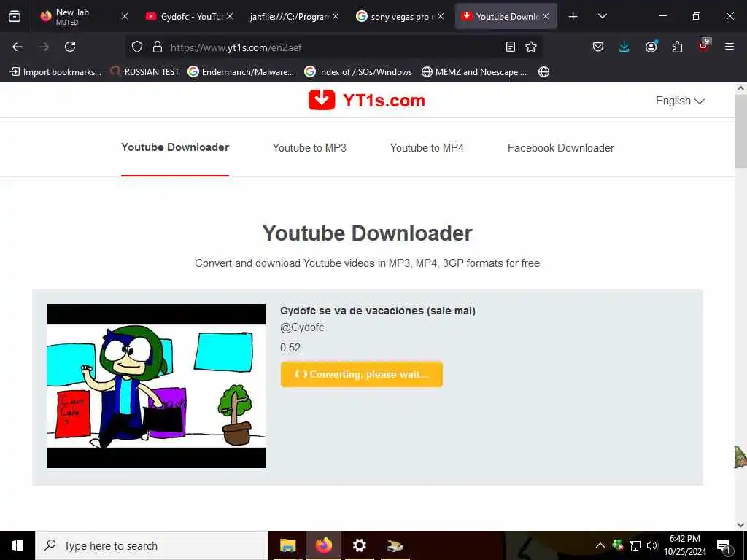747x560 pixels.
Task: Open Firefox account icon
Action: 651,47
